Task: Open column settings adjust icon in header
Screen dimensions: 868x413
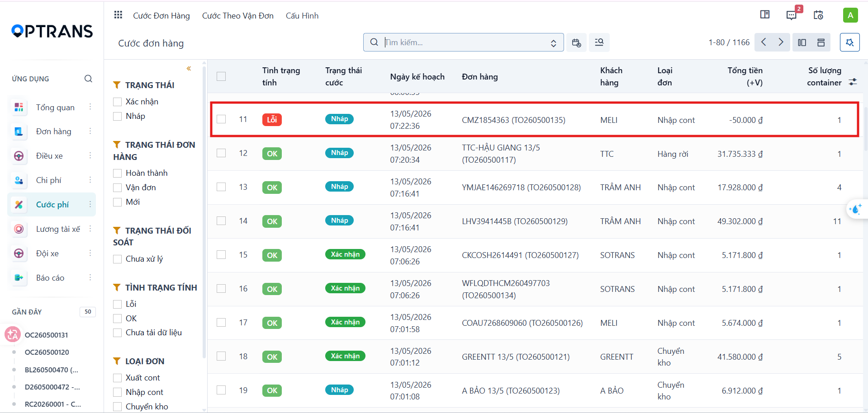Action: pos(853,82)
